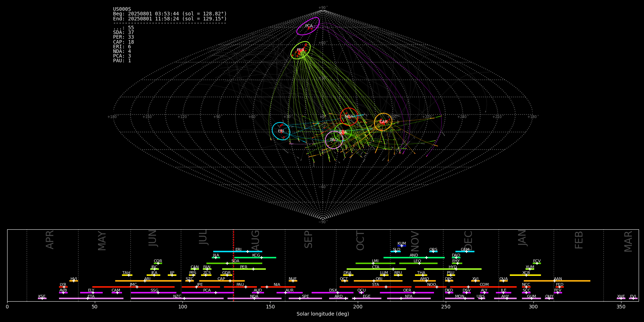This screenshot has width=644, height=322.
Task: Click the NOO shower bar in timeline
Action: 431,287
